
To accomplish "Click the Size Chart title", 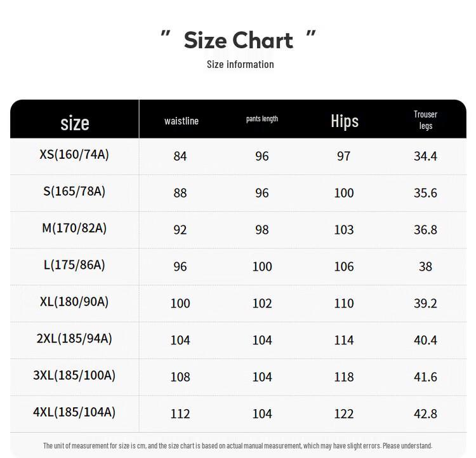I will [239, 40].
